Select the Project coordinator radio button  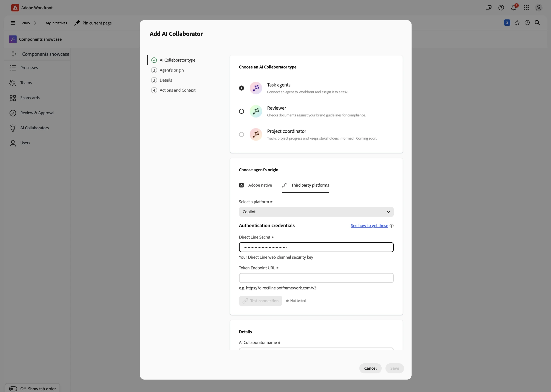click(241, 135)
